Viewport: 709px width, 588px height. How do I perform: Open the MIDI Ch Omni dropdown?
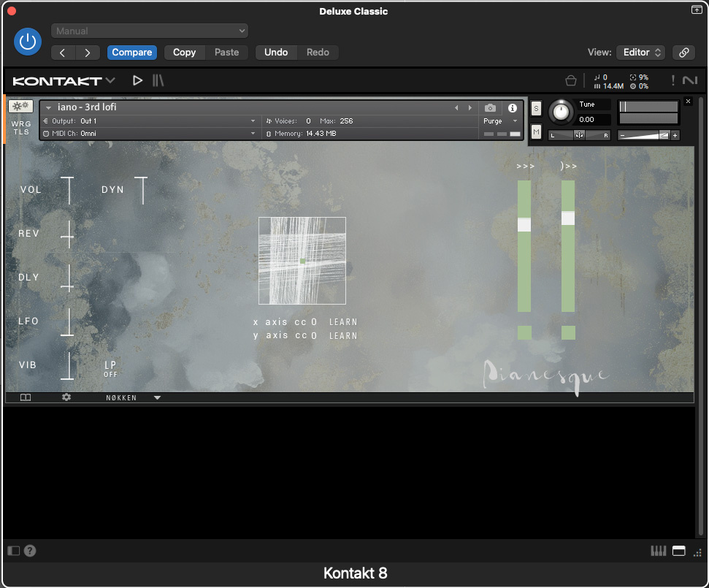coord(149,134)
